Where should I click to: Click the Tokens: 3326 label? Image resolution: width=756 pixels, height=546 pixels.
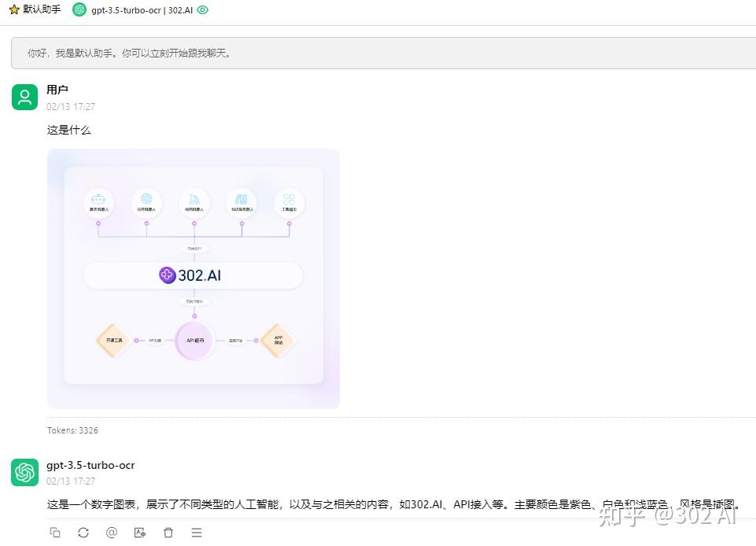pyautogui.click(x=72, y=430)
